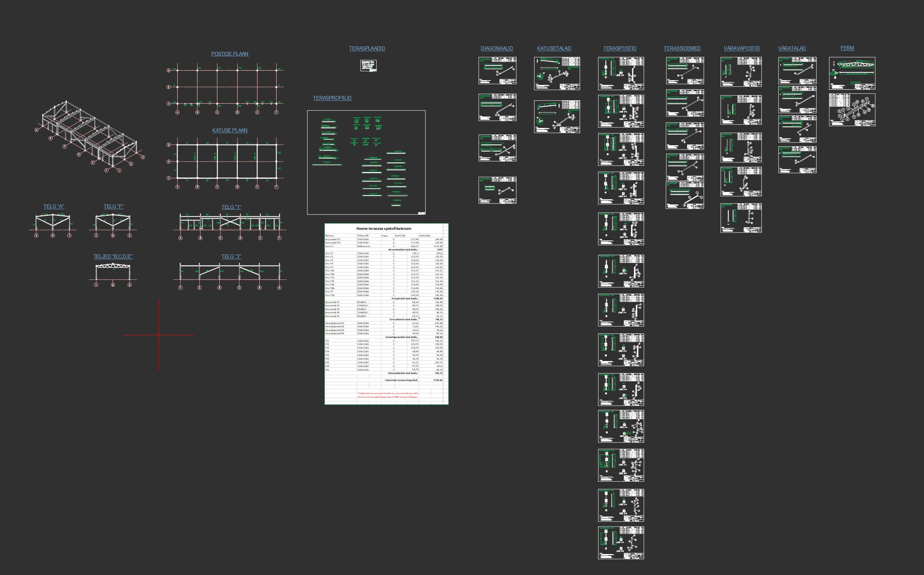Select the FERM heading
The height and width of the screenshot is (575, 924).
coord(847,48)
